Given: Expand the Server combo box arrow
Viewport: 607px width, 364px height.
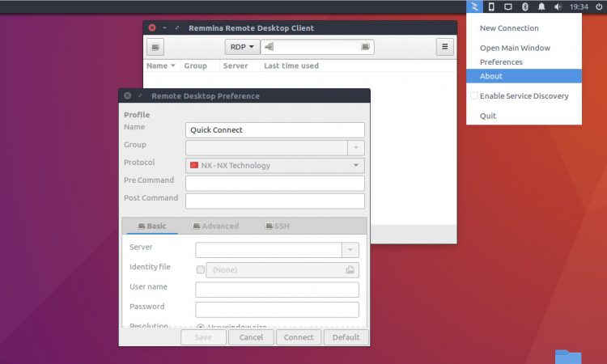Looking at the screenshot, I should (350, 250).
